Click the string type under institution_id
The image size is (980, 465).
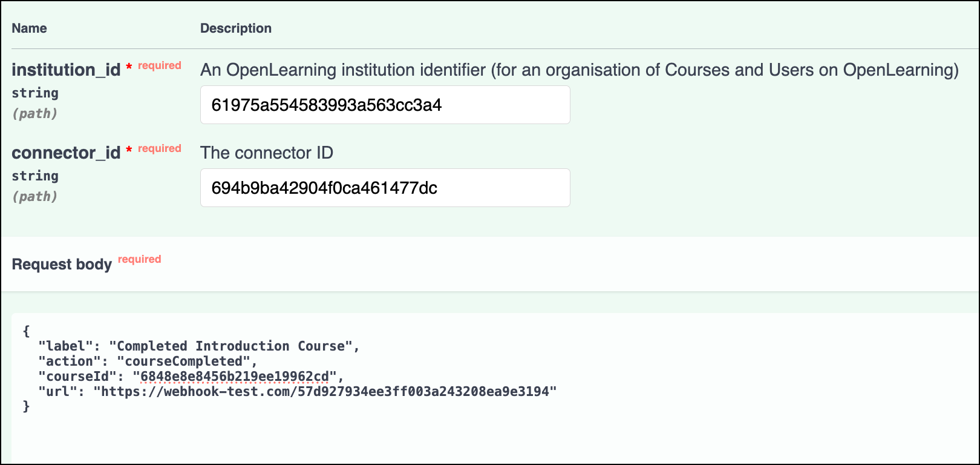click(35, 93)
